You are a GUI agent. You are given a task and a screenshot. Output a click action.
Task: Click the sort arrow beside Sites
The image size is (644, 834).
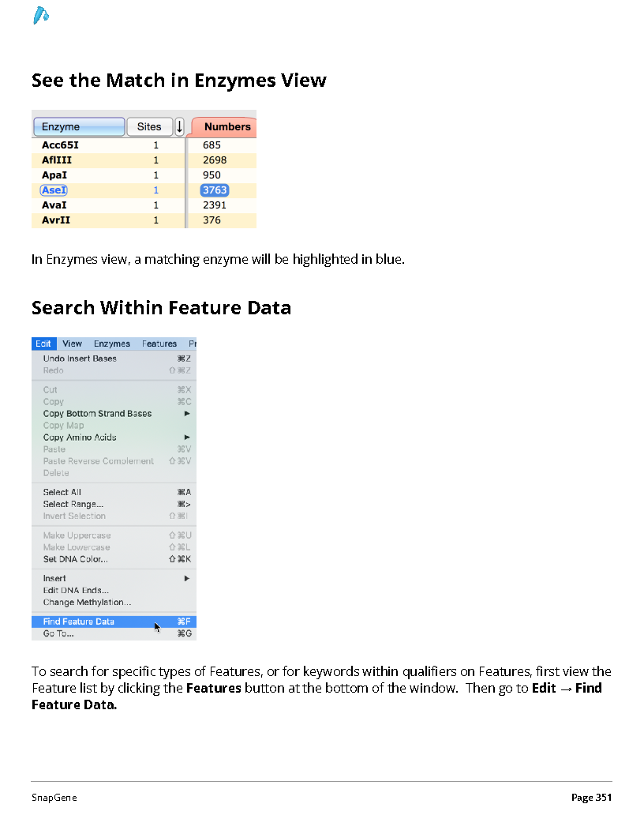pyautogui.click(x=180, y=126)
